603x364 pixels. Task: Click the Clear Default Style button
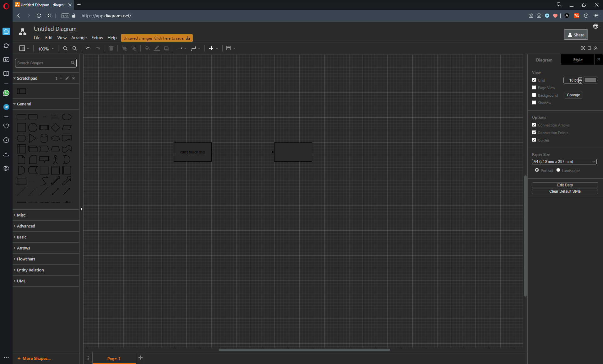565,191
